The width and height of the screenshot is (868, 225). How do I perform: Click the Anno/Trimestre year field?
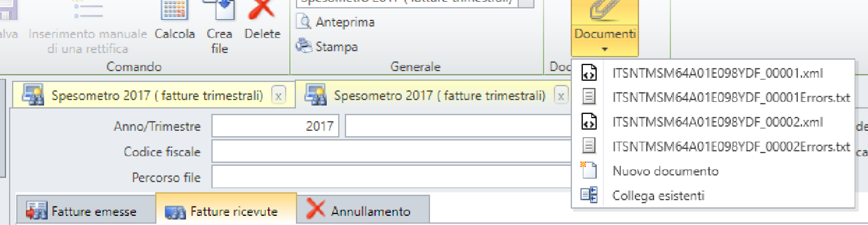[x=275, y=127]
